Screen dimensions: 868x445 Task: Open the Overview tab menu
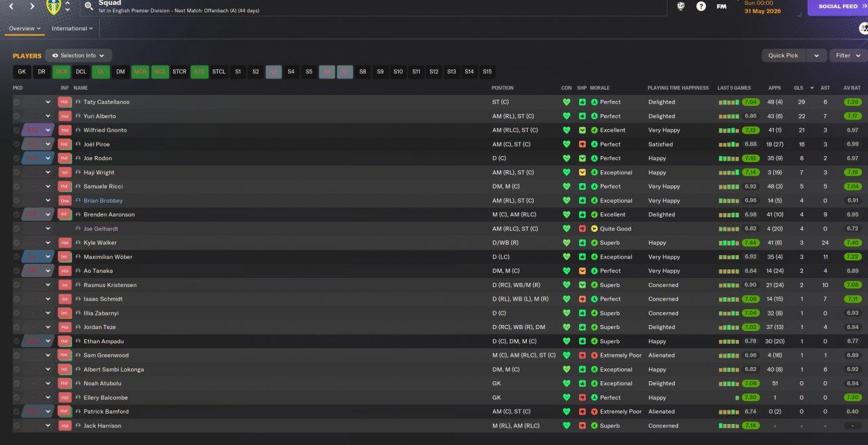tap(25, 28)
